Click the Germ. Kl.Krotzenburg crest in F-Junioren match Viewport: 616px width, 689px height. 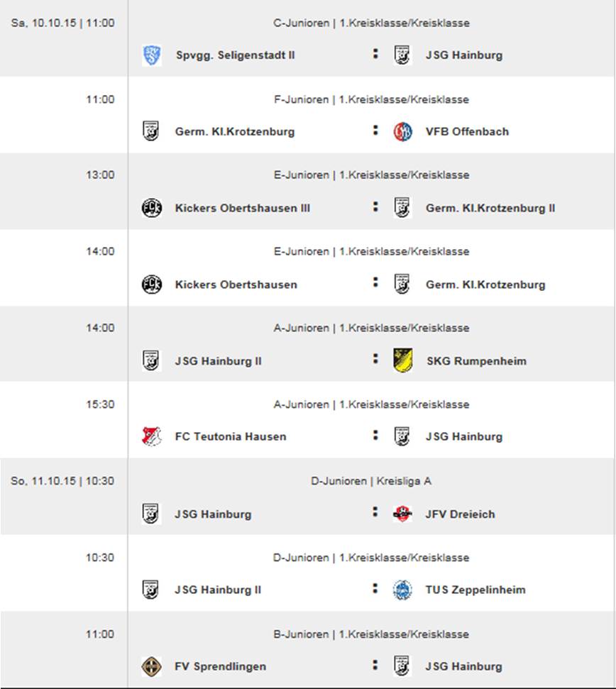point(151,131)
